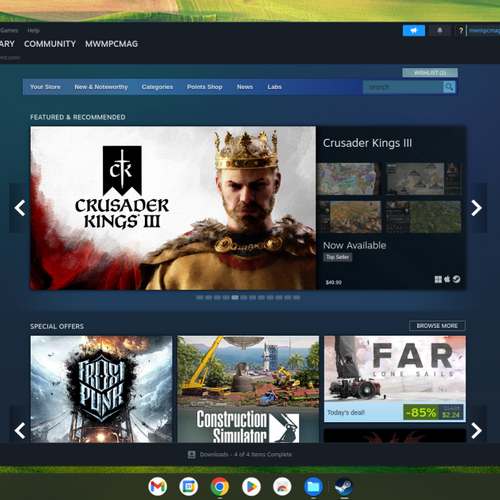Expand the Categories menu
Screen dimensions: 500x500
pyautogui.click(x=157, y=87)
